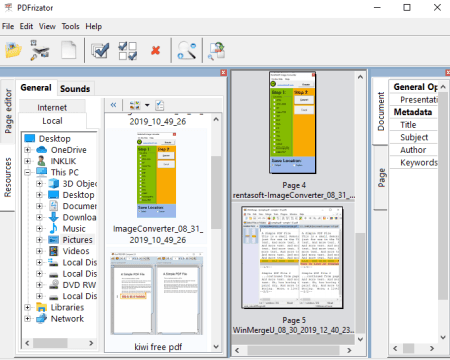Select the Pictures folder in tree

77,240
